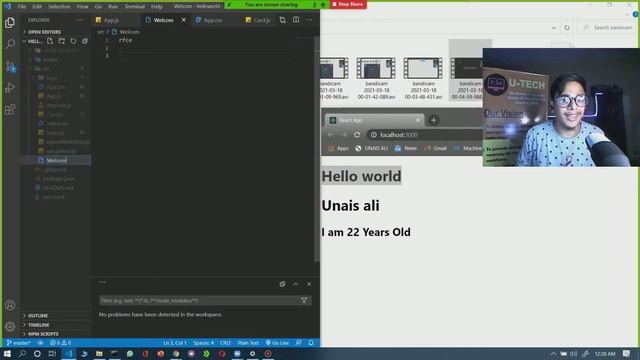
Task: Split the editor to the right
Action: coord(296,20)
